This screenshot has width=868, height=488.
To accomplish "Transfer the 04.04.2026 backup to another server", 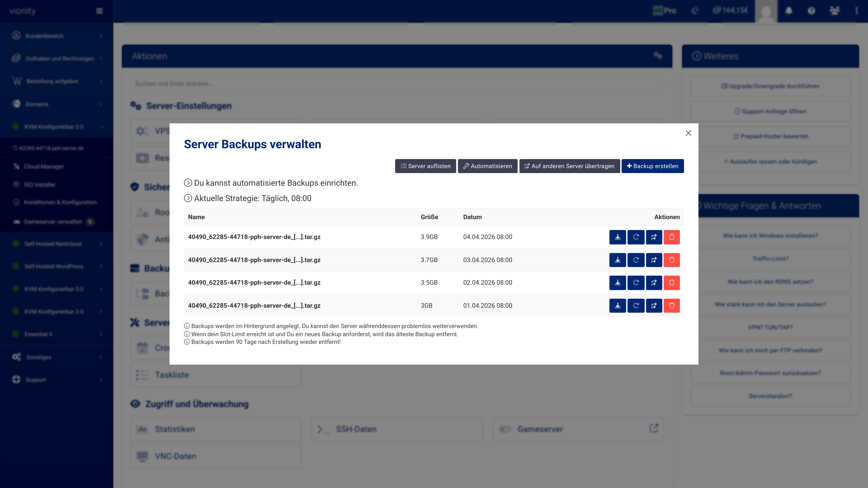I will (x=654, y=237).
